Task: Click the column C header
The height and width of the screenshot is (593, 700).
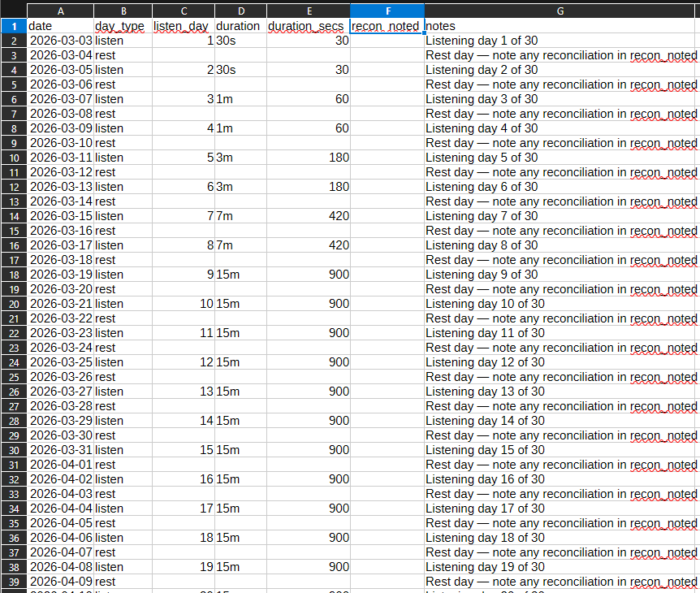Action: (184, 11)
